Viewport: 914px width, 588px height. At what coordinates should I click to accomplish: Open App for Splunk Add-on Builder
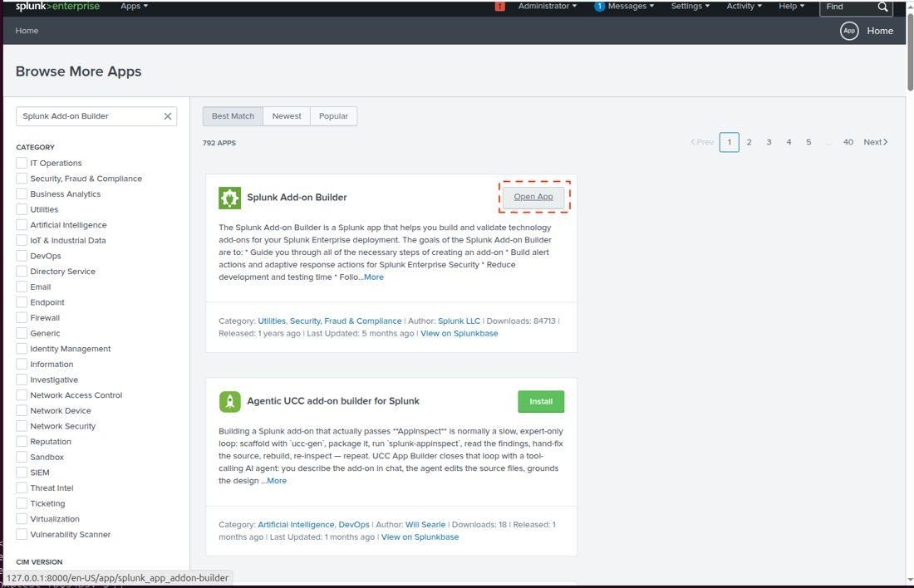533,197
